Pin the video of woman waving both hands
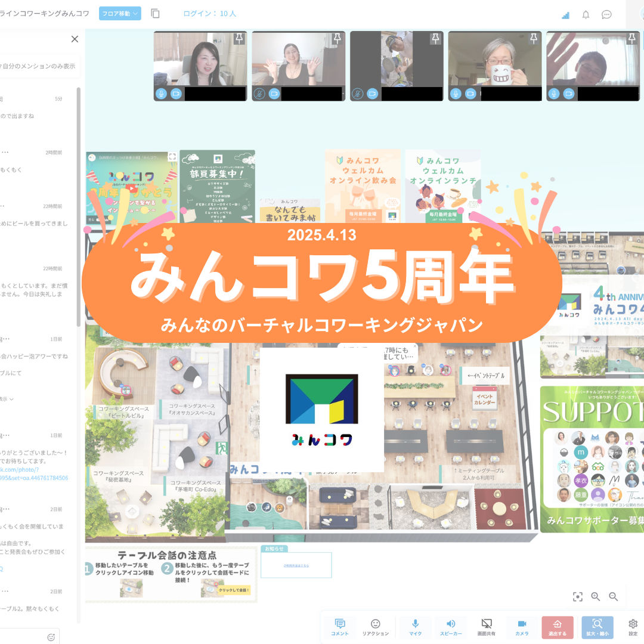The height and width of the screenshot is (644, 644). click(337, 39)
